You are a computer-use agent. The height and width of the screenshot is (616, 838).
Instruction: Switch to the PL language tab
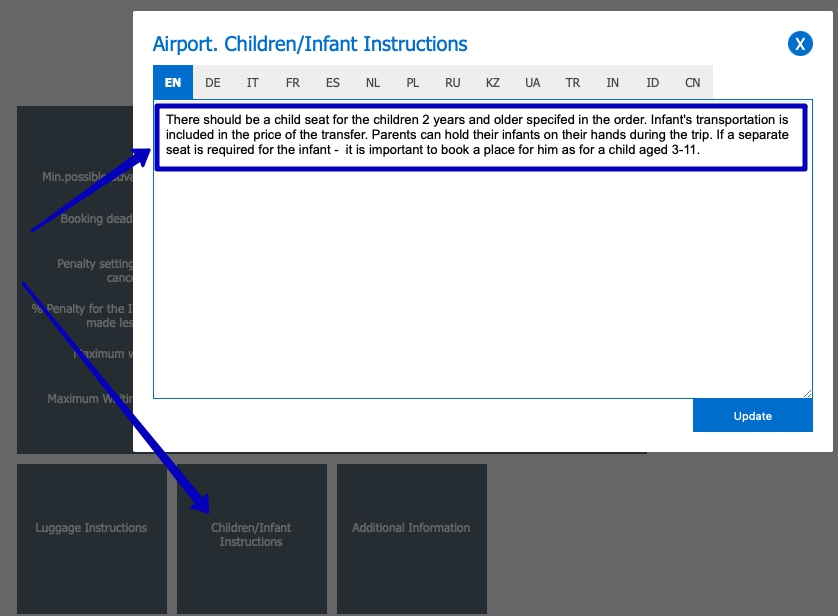pyautogui.click(x=412, y=82)
